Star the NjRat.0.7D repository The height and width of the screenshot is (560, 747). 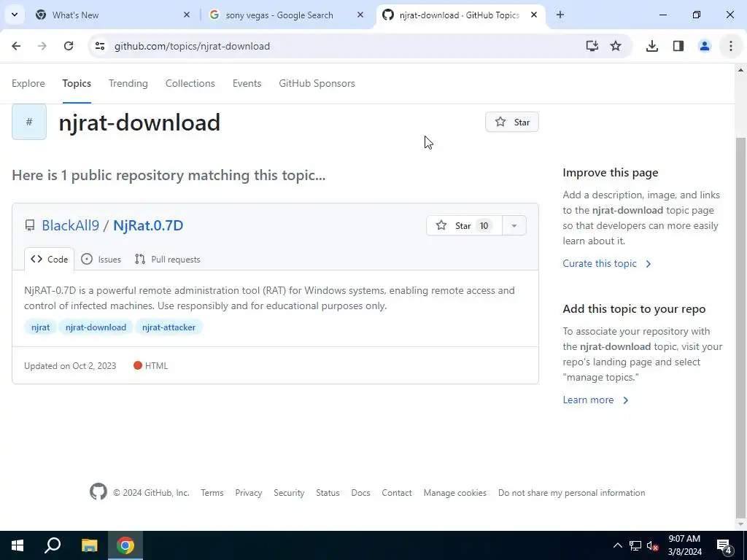[464, 226]
